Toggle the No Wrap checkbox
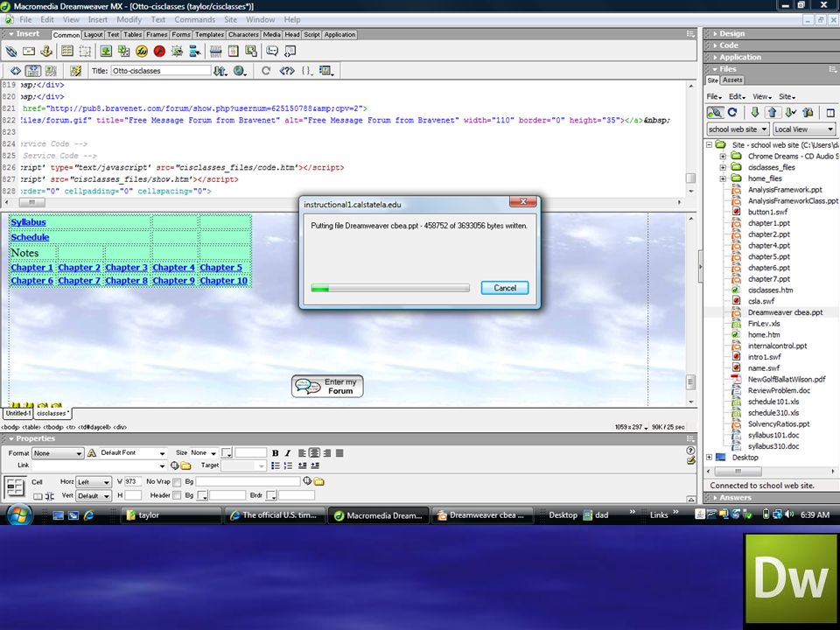Image resolution: width=840 pixels, height=630 pixels. (x=177, y=482)
